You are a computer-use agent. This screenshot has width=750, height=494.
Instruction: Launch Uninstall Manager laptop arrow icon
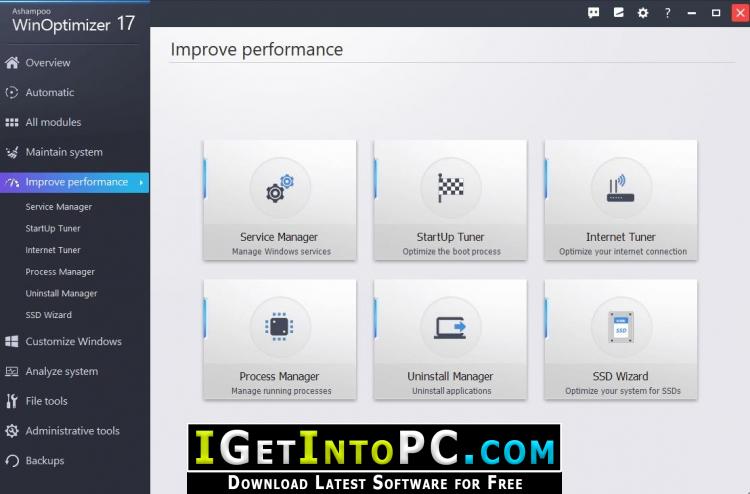(450, 328)
